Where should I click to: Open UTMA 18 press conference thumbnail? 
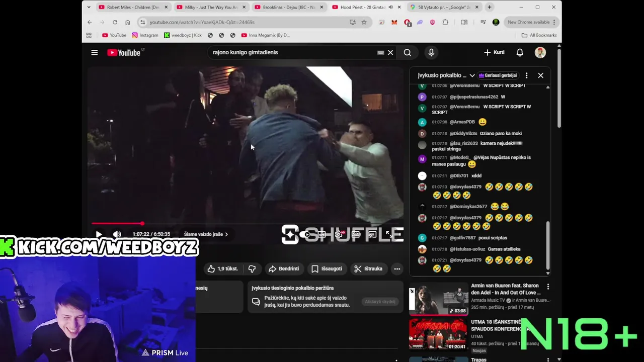pos(438,334)
